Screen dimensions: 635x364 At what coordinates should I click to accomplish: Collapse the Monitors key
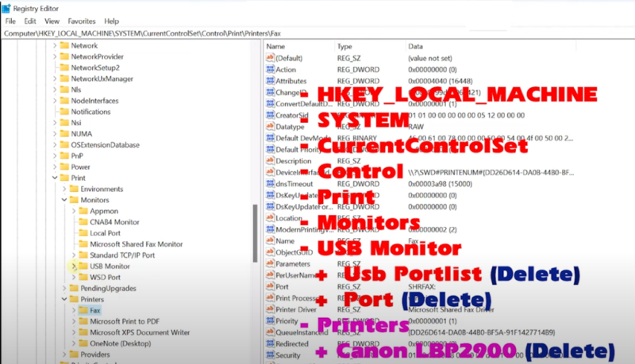pyautogui.click(x=64, y=200)
